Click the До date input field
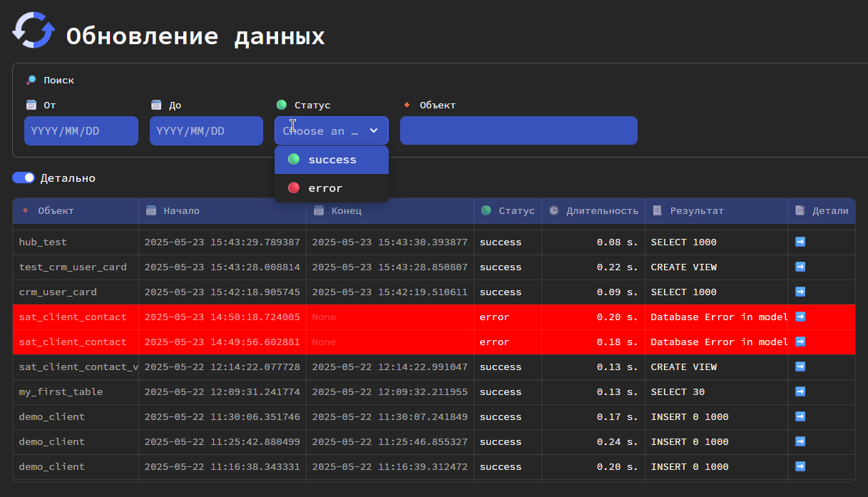Viewport: 868px width, 497px height. 206,130
